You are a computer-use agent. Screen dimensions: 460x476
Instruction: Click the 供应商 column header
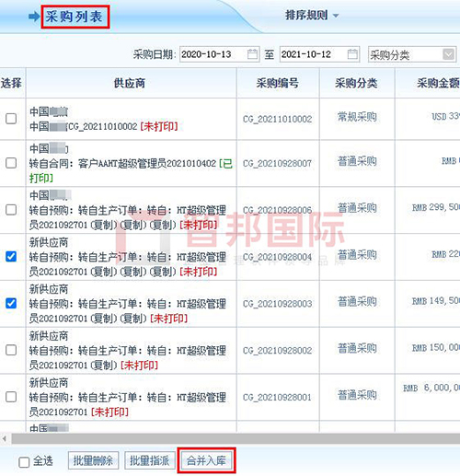pyautogui.click(x=131, y=83)
